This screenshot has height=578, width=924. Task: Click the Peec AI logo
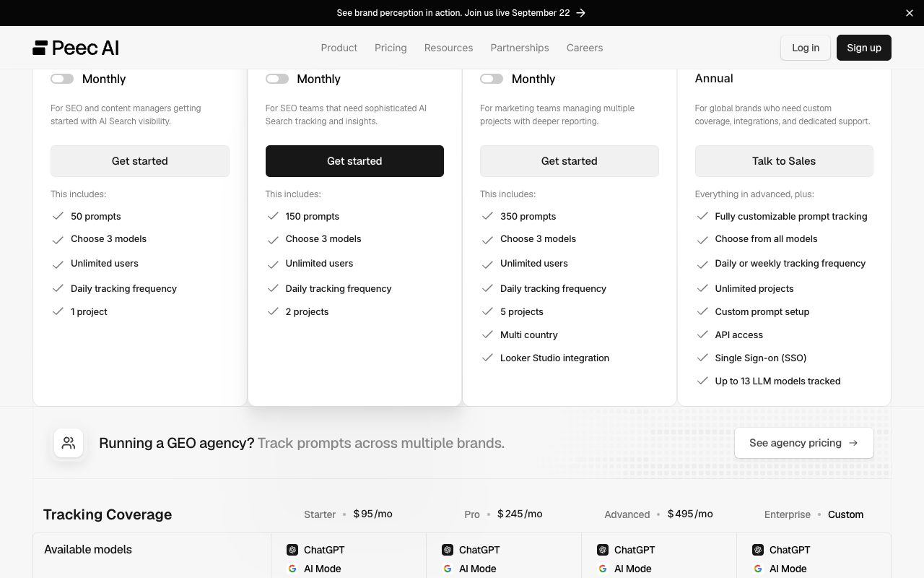click(x=76, y=48)
